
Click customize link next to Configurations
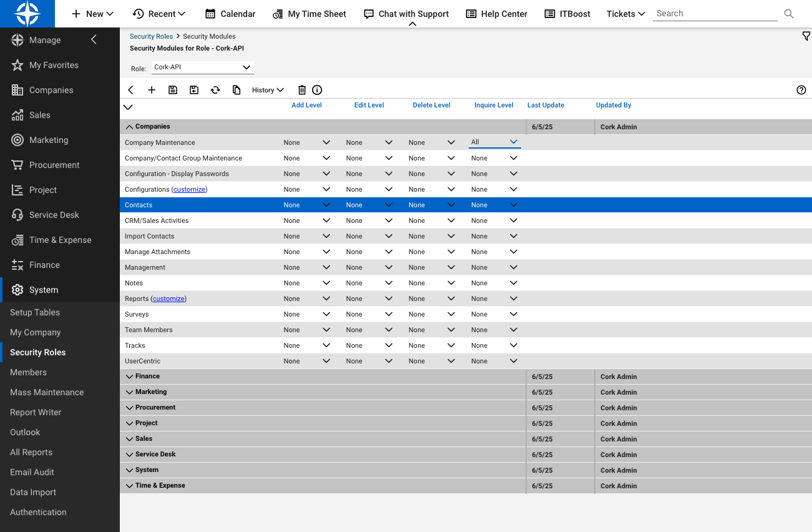[x=189, y=189]
